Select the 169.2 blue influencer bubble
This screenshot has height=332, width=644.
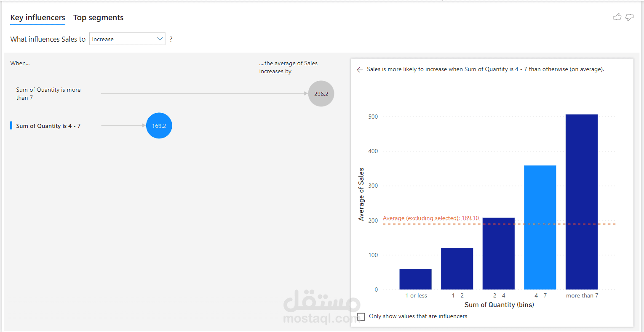159,125
